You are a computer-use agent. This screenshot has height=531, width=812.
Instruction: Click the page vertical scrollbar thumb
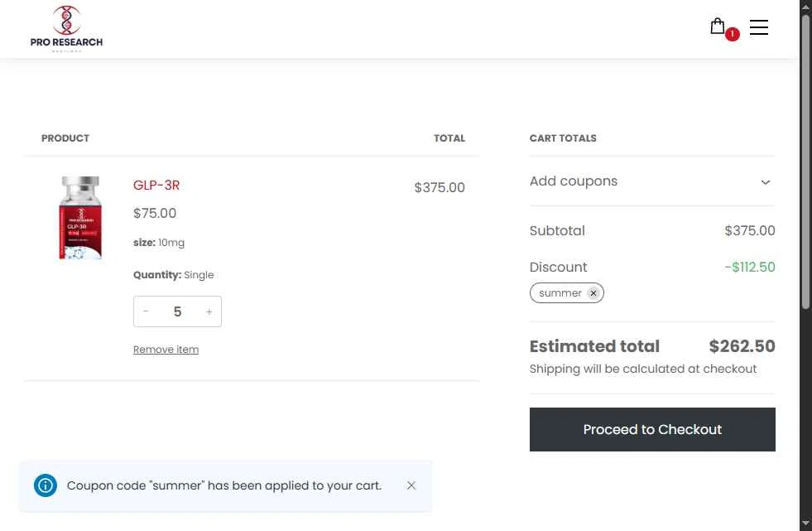point(805,162)
